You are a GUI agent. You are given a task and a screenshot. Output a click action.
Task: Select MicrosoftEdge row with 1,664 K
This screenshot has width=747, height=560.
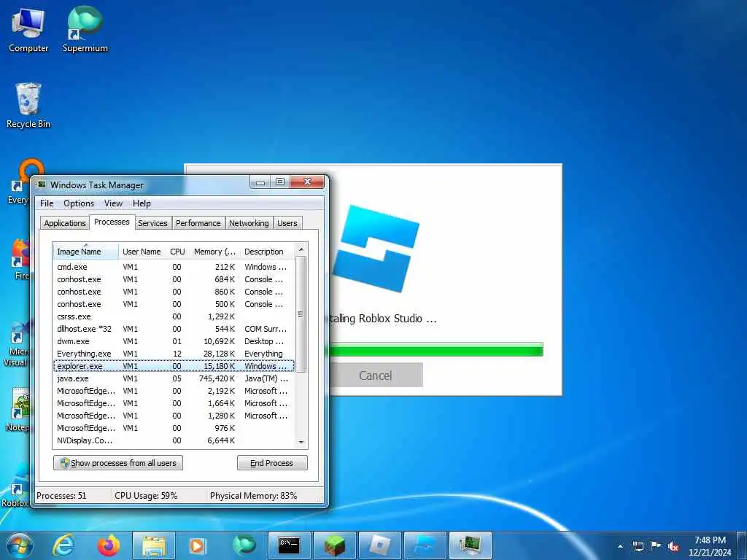click(174, 403)
